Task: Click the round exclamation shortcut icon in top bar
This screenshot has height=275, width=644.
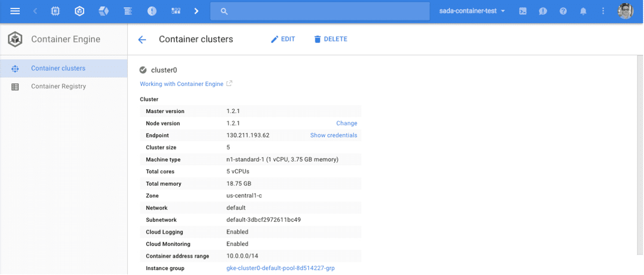Action: coord(152,11)
